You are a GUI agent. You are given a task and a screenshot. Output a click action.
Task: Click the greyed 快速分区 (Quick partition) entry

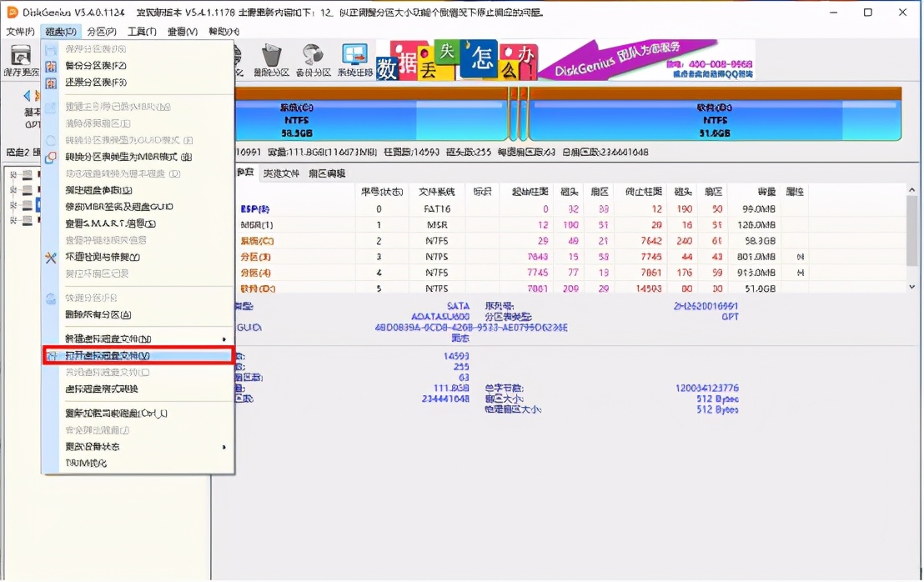(x=138, y=298)
